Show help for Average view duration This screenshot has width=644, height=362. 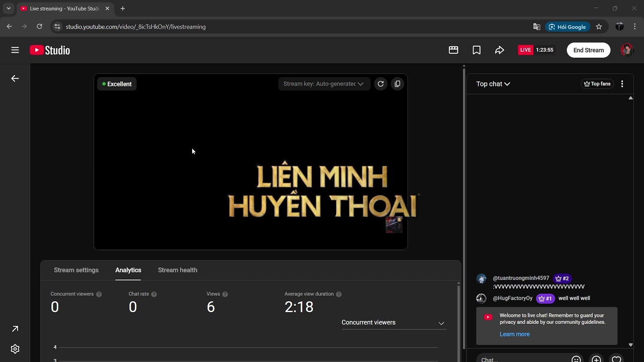(x=339, y=294)
